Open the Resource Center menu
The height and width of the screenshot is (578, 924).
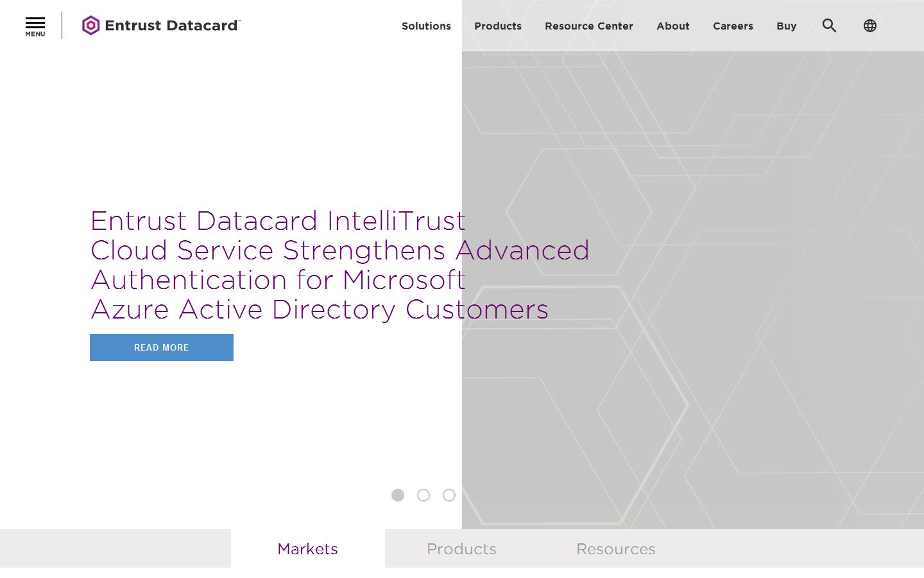pos(588,26)
